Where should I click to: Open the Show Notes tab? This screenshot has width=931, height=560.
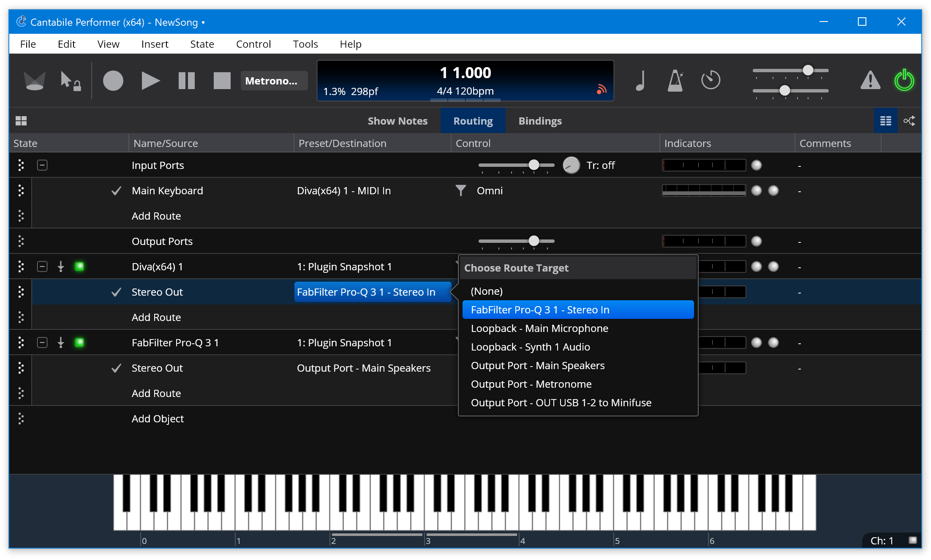tap(397, 121)
